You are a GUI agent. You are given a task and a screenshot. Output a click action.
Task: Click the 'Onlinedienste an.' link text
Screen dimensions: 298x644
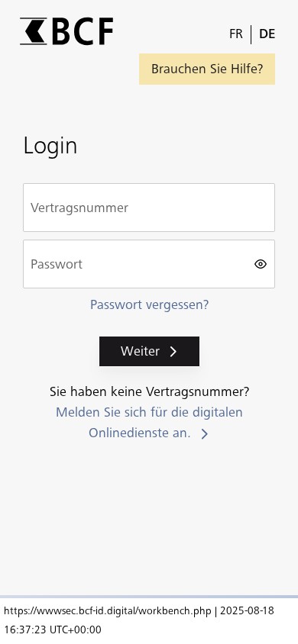pos(139,433)
